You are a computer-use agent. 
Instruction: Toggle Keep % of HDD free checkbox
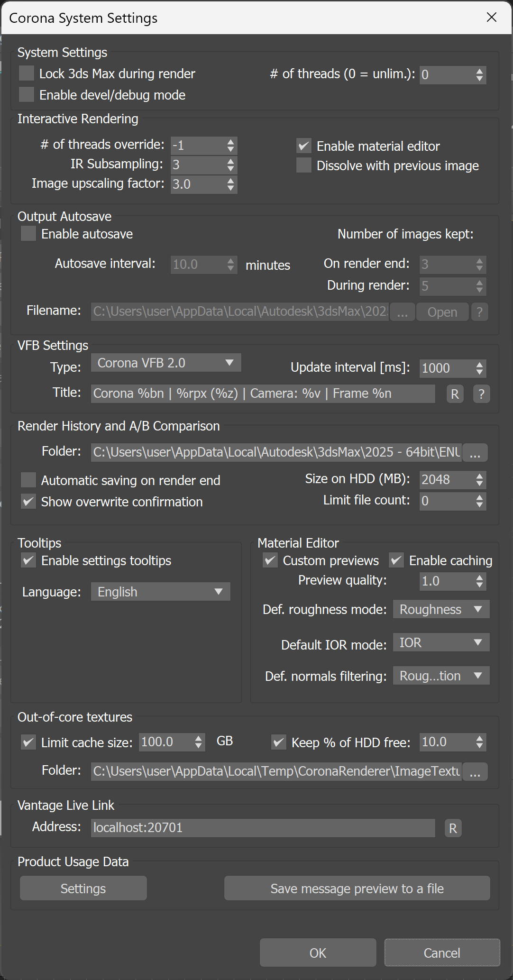point(279,742)
